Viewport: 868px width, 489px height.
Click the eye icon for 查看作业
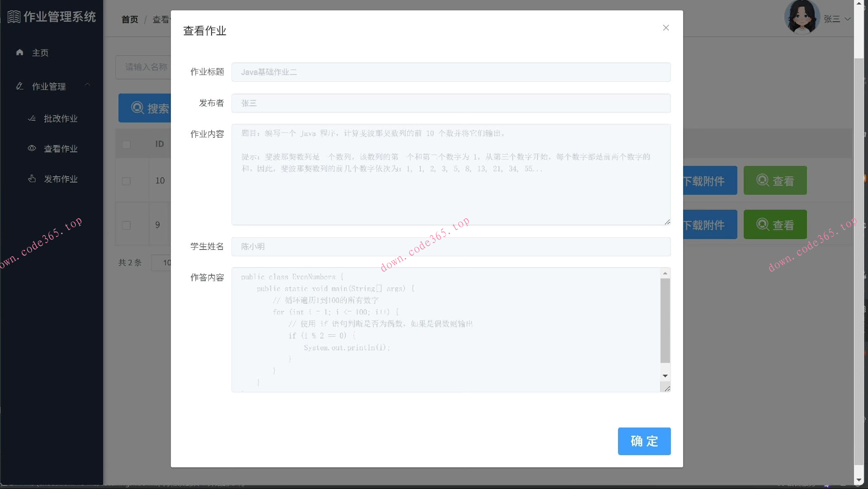pos(32,148)
